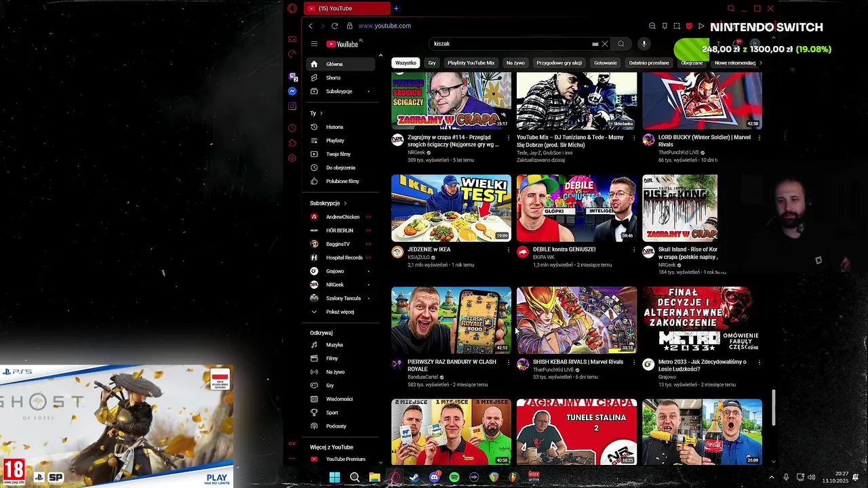Open PIERWSZY RAZ BANDURY W CLASH ROYALE thumbnail
The image size is (868, 488).
[x=451, y=320]
